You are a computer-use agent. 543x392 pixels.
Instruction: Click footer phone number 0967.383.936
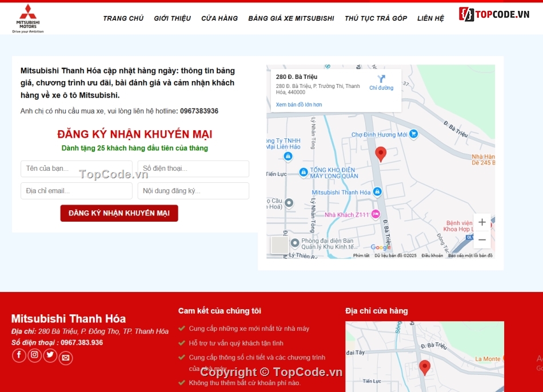[x=82, y=342]
